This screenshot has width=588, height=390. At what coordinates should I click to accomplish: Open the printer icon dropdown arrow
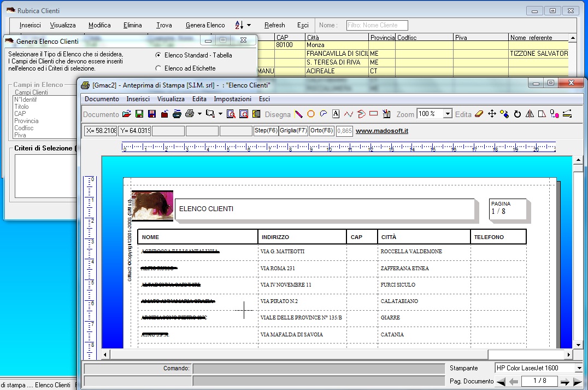point(199,114)
